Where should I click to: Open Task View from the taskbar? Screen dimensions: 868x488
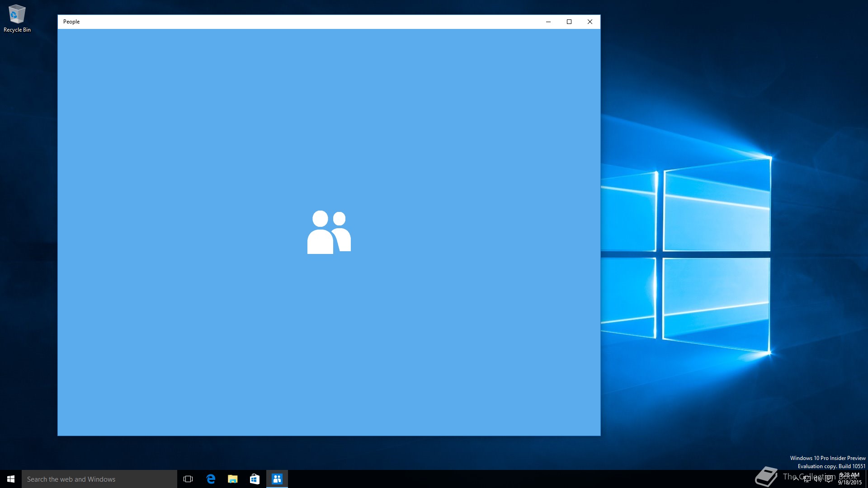point(188,479)
